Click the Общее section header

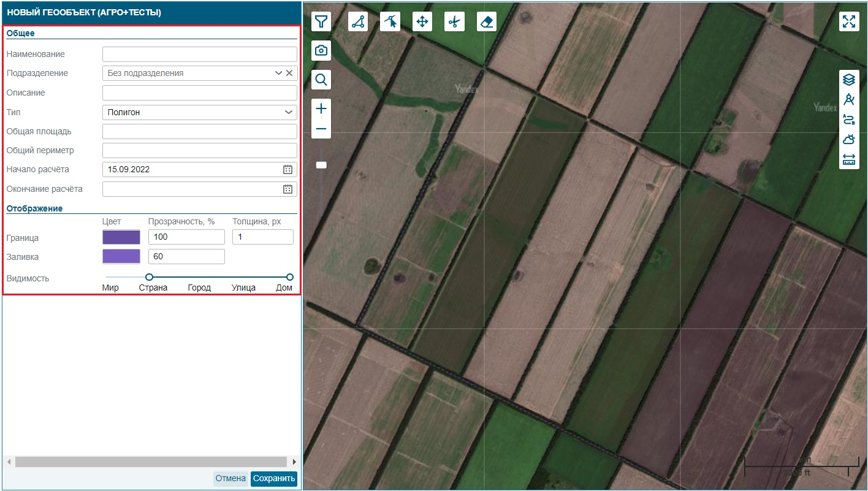click(21, 33)
